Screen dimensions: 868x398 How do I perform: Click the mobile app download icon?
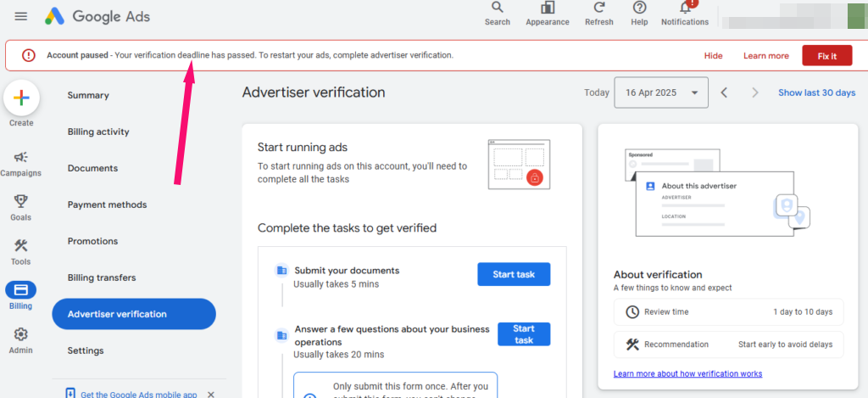pos(70,394)
